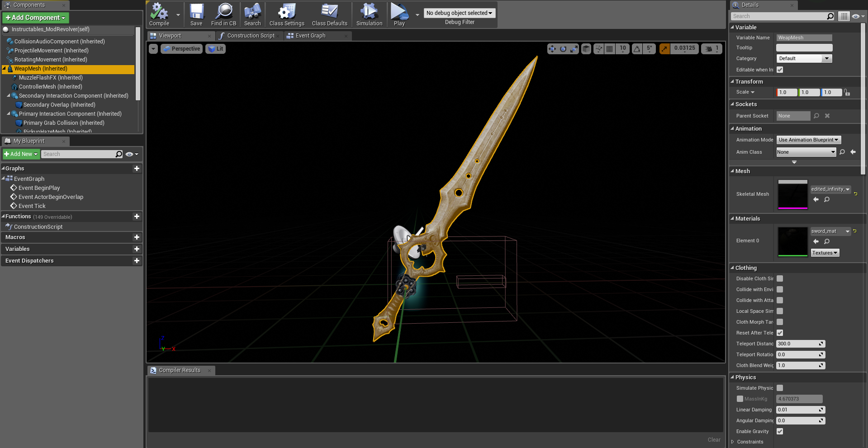This screenshot has height=448, width=868.
Task: Click Add New button in My Blueprint
Action: (21, 154)
